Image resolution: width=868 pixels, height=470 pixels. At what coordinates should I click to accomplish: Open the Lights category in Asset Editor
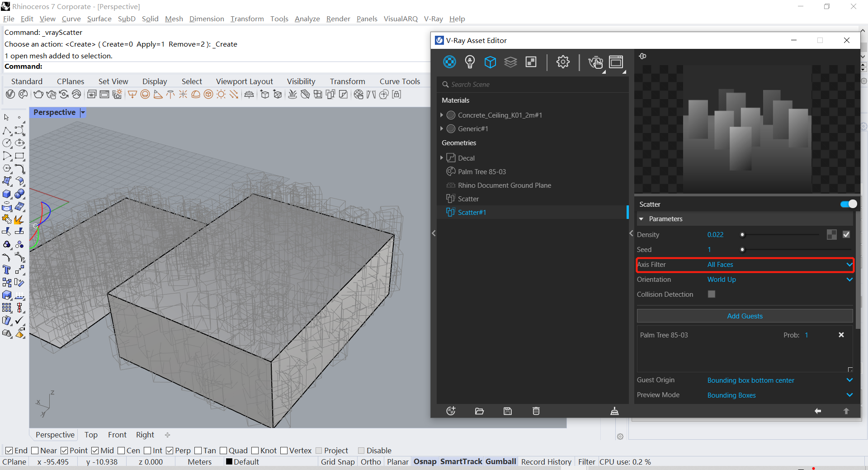click(470, 62)
